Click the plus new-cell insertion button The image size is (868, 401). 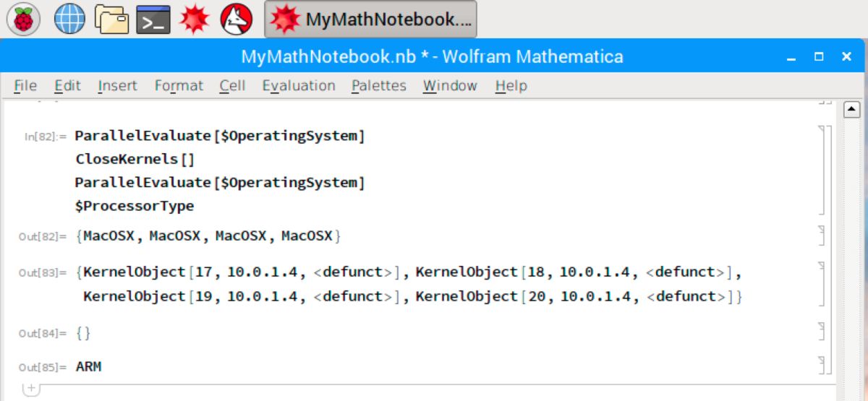pos(31,389)
